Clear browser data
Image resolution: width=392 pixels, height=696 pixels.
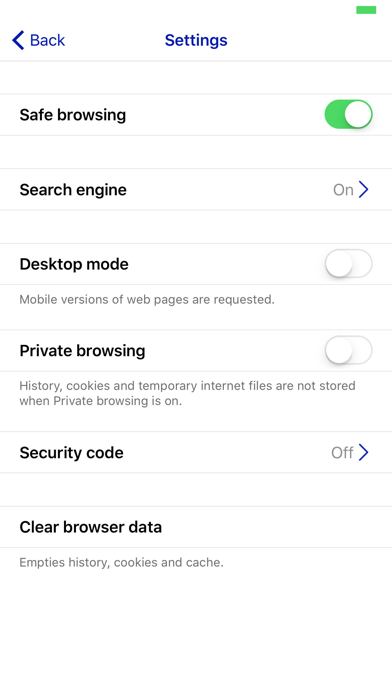coord(196,527)
